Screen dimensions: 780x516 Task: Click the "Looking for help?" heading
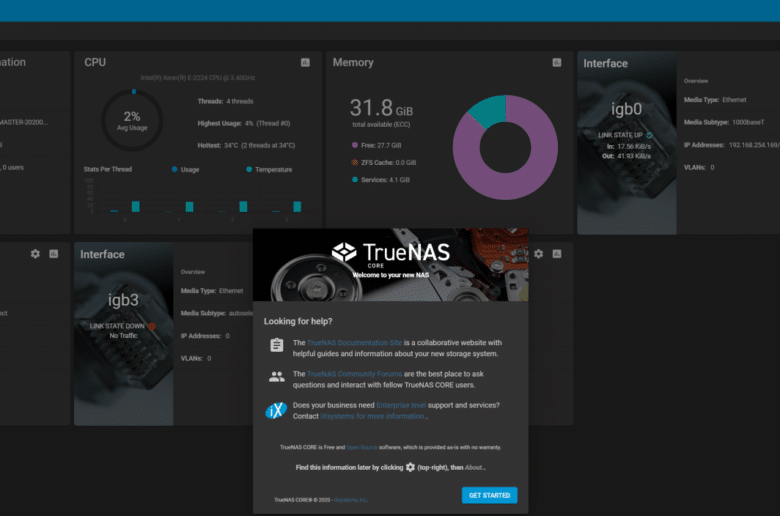pos(298,321)
